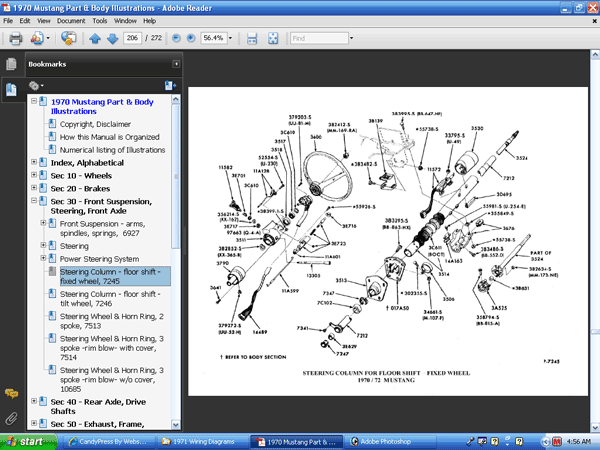
Task: Click the page number input field
Action: (x=132, y=38)
